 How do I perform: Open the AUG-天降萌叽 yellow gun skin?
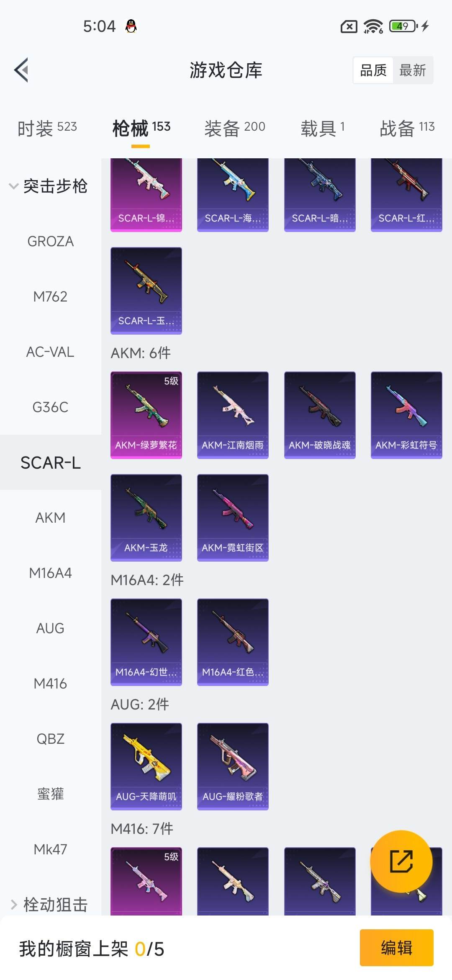[x=146, y=766]
